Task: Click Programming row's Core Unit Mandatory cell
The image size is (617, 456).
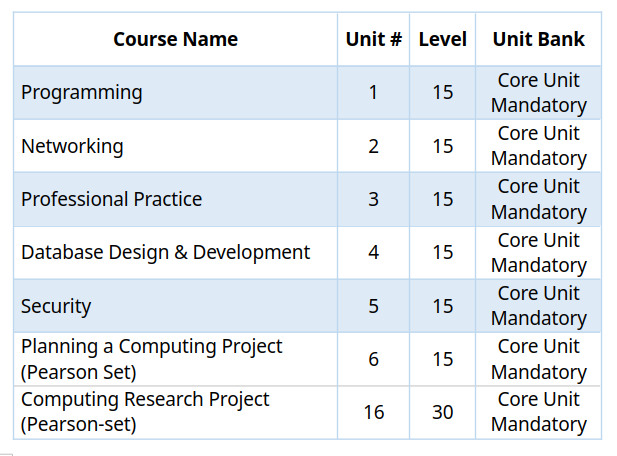Action: pyautogui.click(x=538, y=93)
